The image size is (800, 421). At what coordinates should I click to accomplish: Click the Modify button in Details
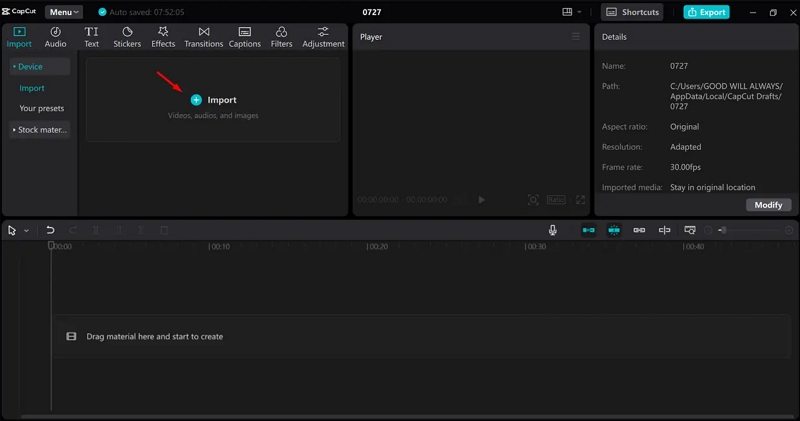click(768, 204)
